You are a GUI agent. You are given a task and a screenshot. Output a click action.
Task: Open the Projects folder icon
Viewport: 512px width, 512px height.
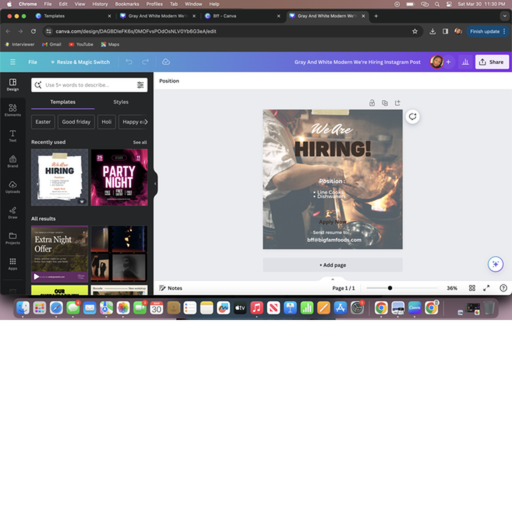(13, 238)
